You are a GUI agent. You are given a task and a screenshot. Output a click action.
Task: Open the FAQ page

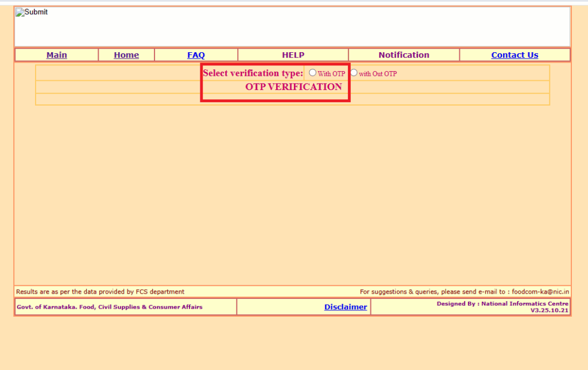[196, 54]
